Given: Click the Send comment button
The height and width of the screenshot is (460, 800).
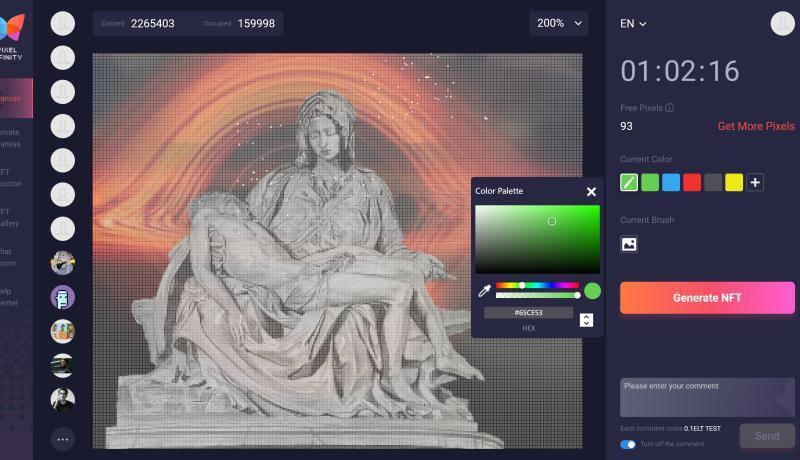Looking at the screenshot, I should [x=767, y=436].
